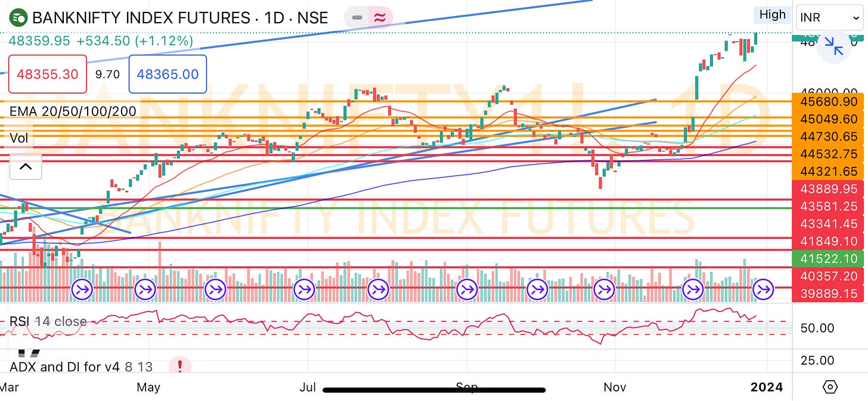Click the RSI scale value 50.00

coord(817,328)
